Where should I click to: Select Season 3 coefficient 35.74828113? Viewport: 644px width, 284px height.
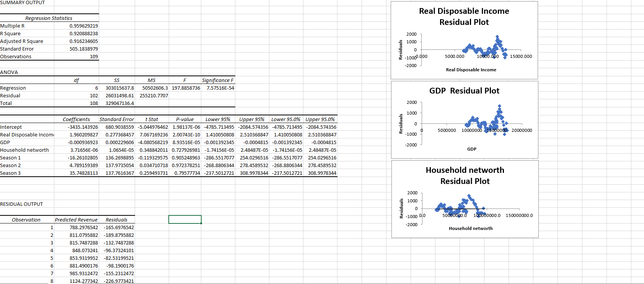click(x=83, y=173)
